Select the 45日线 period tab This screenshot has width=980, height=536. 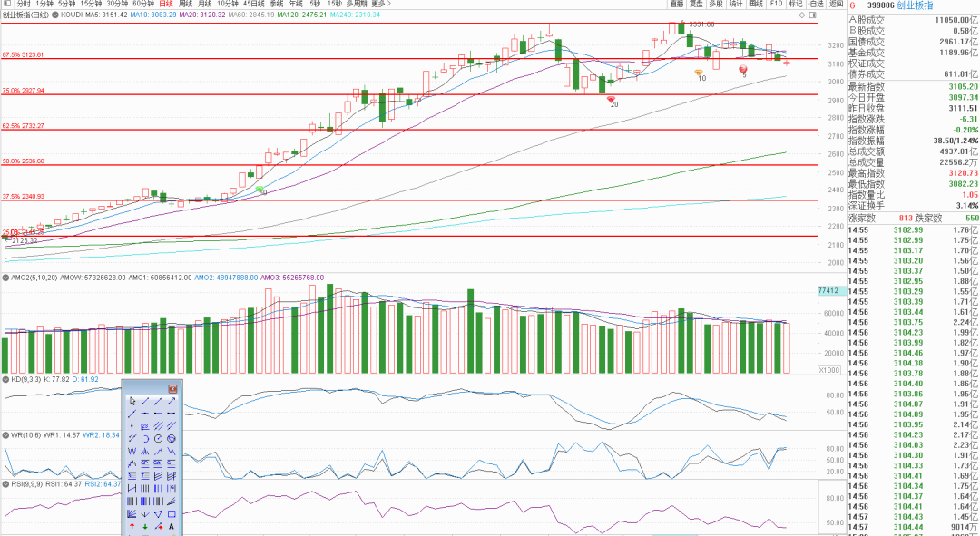(254, 4)
